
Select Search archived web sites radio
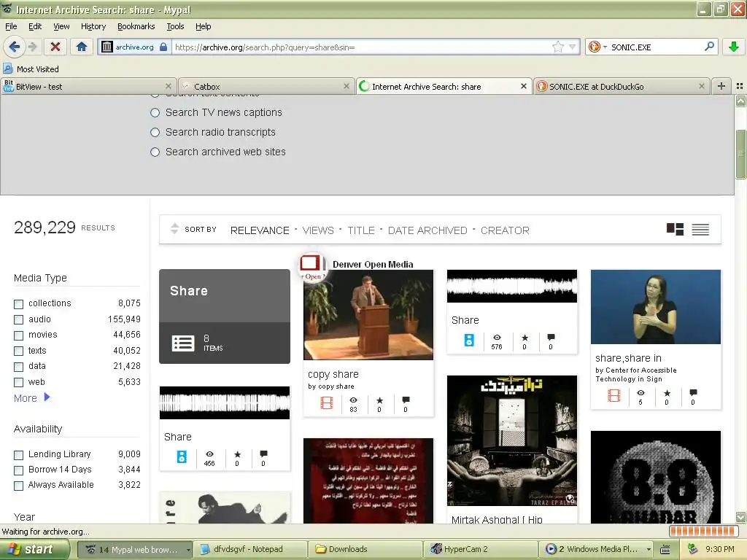pos(155,152)
